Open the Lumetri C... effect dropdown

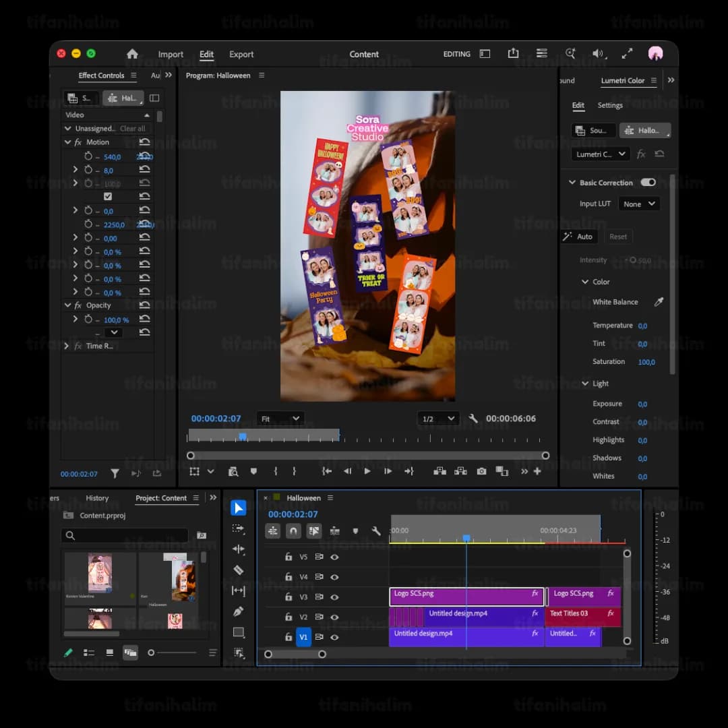coord(601,154)
